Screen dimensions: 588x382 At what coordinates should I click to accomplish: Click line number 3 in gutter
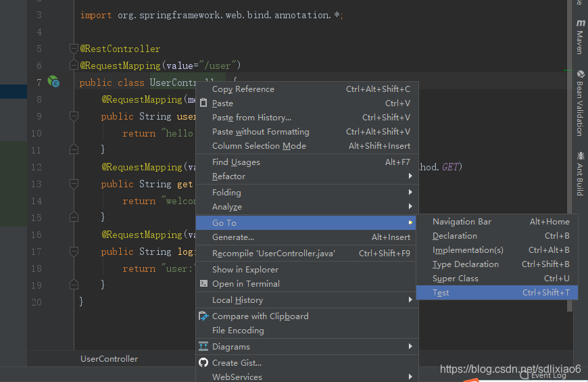(x=39, y=15)
